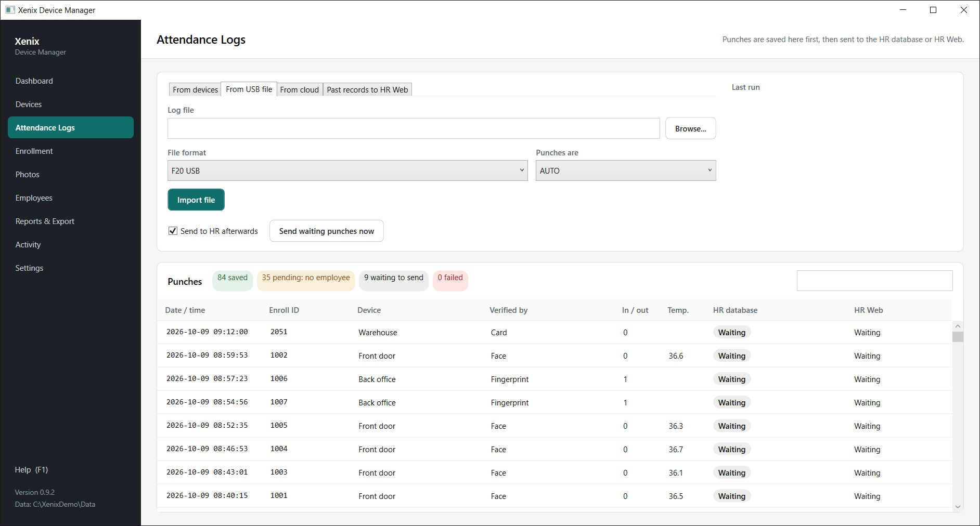The width and height of the screenshot is (980, 526).
Task: Open Settings in the sidebar
Action: pos(71,268)
